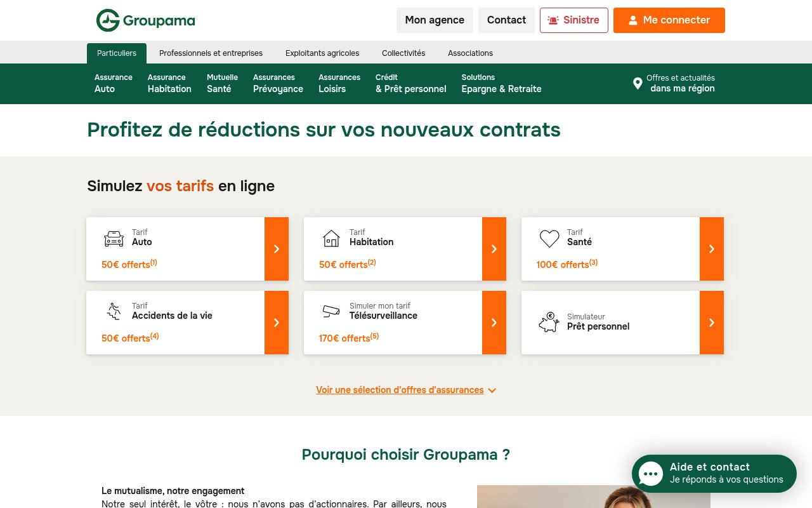Open the Solutions Epargne & Retraite menu

tap(501, 83)
